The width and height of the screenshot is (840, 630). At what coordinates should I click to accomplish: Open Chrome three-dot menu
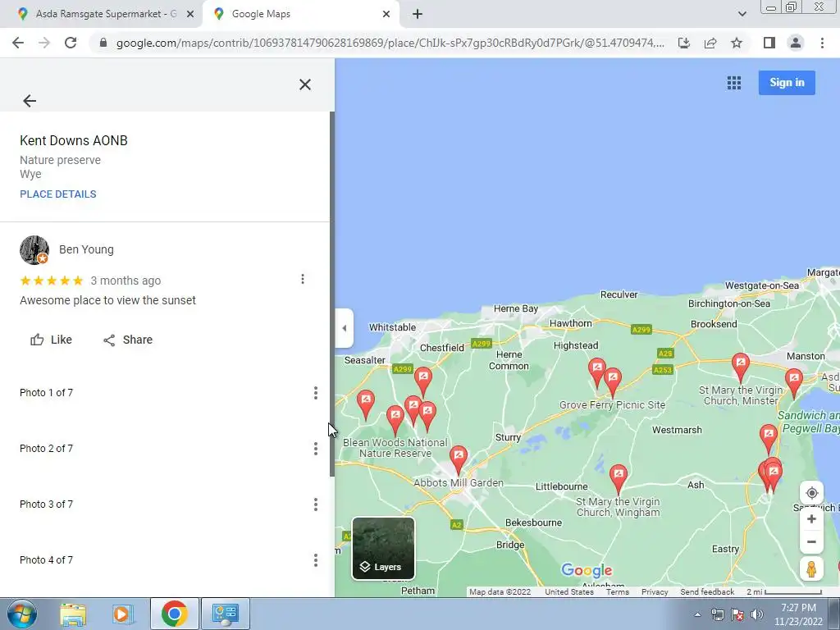click(x=822, y=43)
